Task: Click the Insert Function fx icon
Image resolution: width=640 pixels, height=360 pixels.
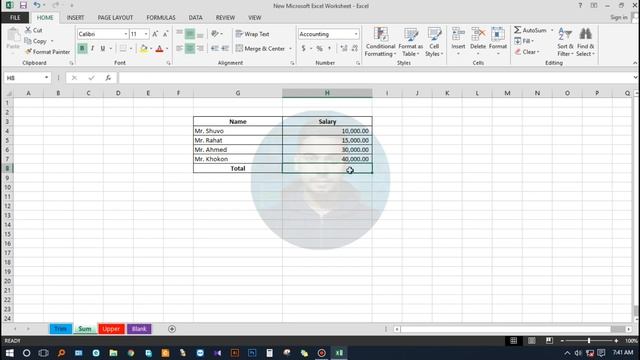Action: coord(108,78)
